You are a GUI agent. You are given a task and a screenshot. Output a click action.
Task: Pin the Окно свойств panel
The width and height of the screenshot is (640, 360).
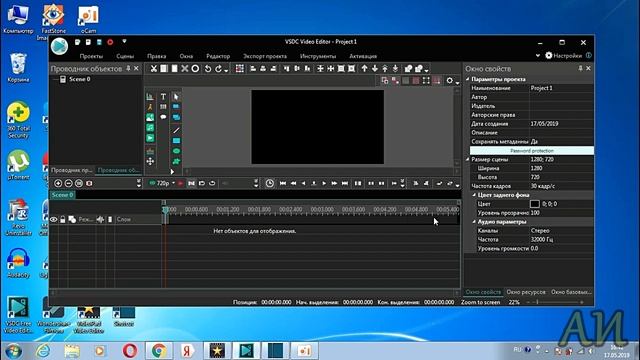pyautogui.click(x=580, y=69)
